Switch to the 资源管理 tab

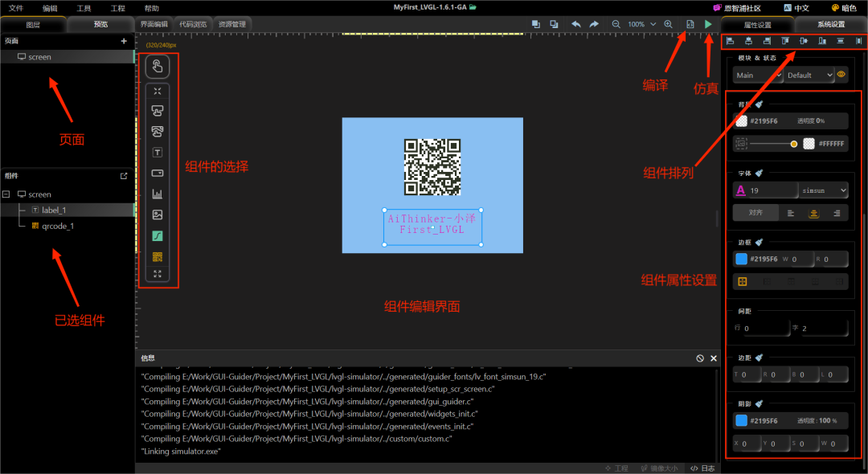point(232,23)
